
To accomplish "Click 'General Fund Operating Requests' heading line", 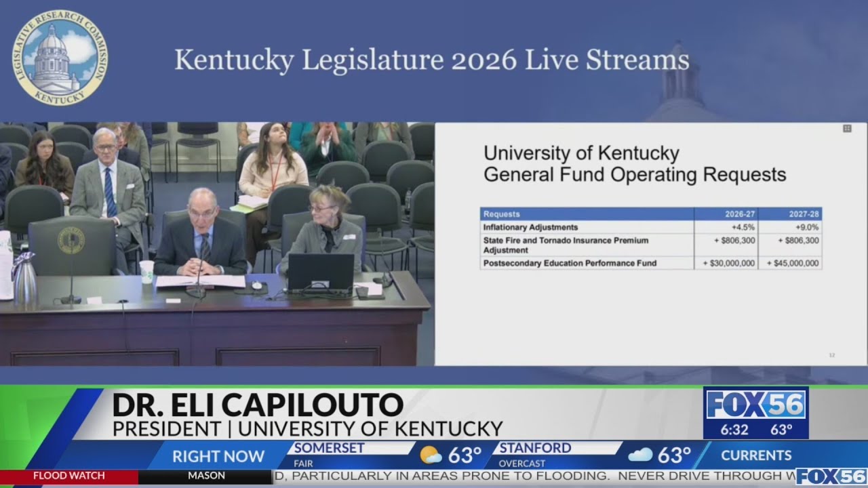I will [635, 175].
